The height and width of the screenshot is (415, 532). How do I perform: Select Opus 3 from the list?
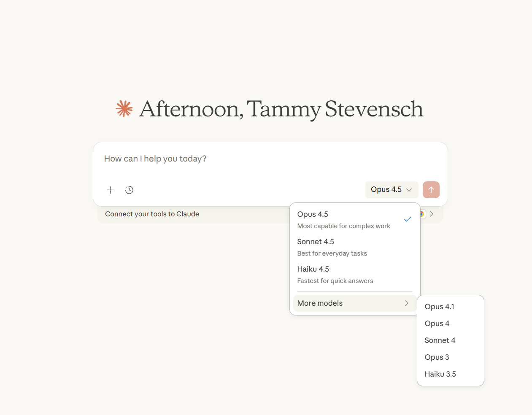[437, 357]
